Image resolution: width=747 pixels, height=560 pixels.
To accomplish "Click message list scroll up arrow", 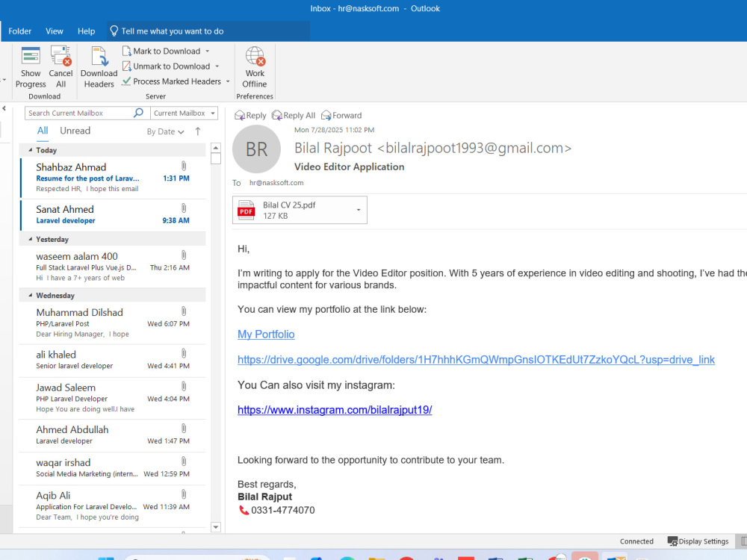I will (216, 148).
